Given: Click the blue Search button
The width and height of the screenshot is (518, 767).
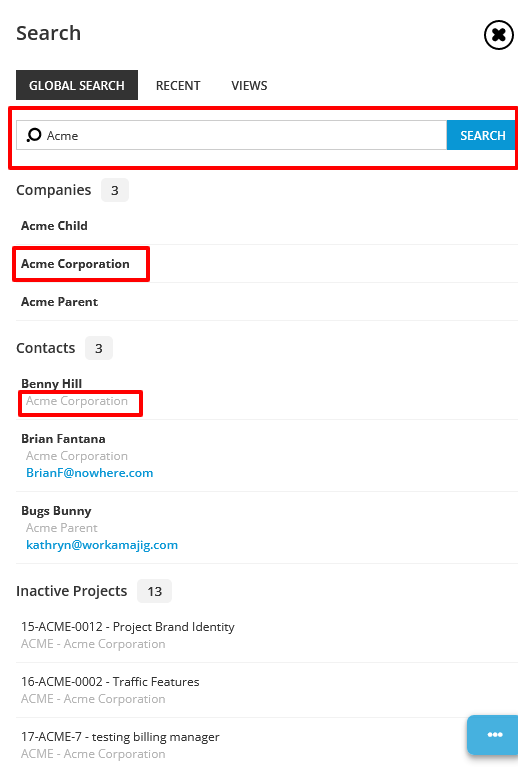Looking at the screenshot, I should click(x=482, y=135).
